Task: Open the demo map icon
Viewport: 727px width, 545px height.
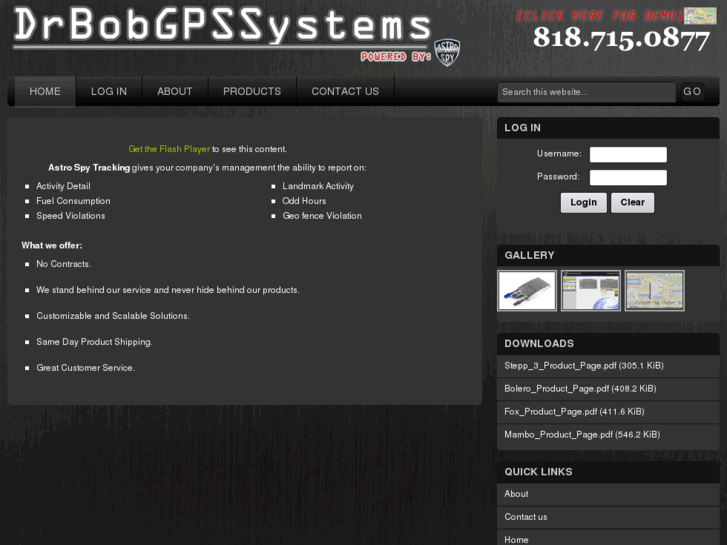Action: point(700,16)
